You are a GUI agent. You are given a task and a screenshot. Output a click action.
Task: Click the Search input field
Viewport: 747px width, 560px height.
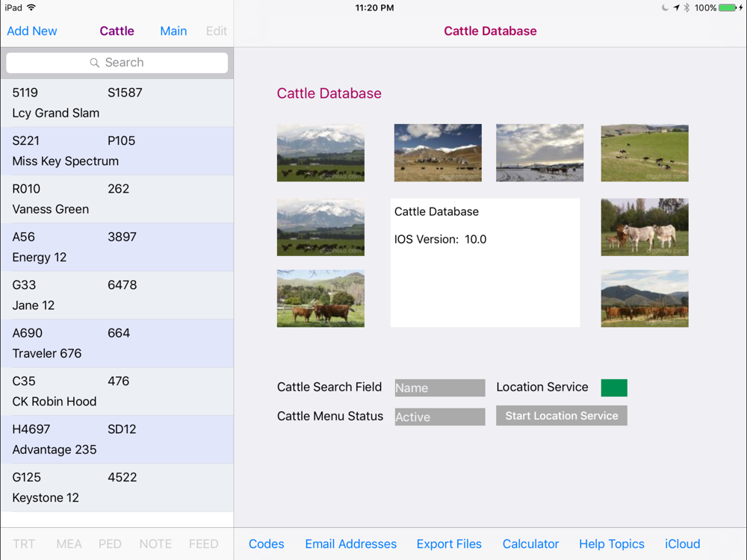117,63
